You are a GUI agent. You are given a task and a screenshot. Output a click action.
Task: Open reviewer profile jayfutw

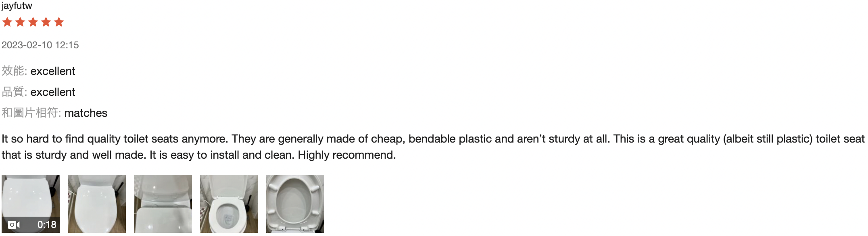click(x=17, y=6)
